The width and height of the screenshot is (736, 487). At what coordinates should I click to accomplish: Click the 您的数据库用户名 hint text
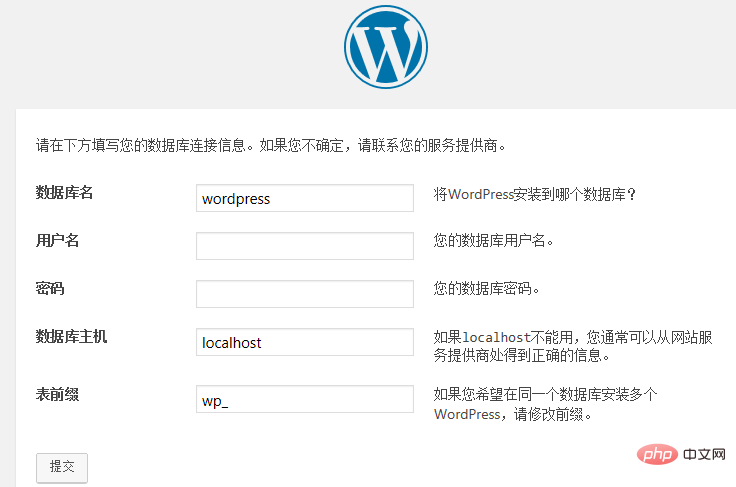pyautogui.click(x=493, y=241)
